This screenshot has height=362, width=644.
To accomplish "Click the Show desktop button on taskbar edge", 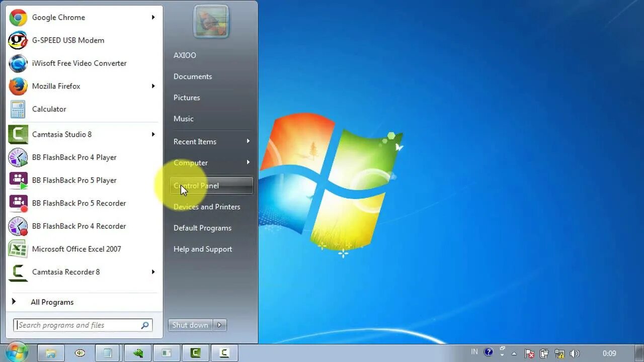I will click(x=640, y=353).
